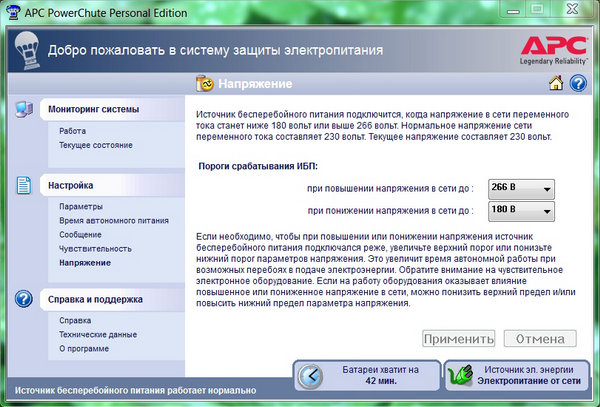Click the Напряжение voltage header icon
600x407 pixels.
click(x=205, y=83)
